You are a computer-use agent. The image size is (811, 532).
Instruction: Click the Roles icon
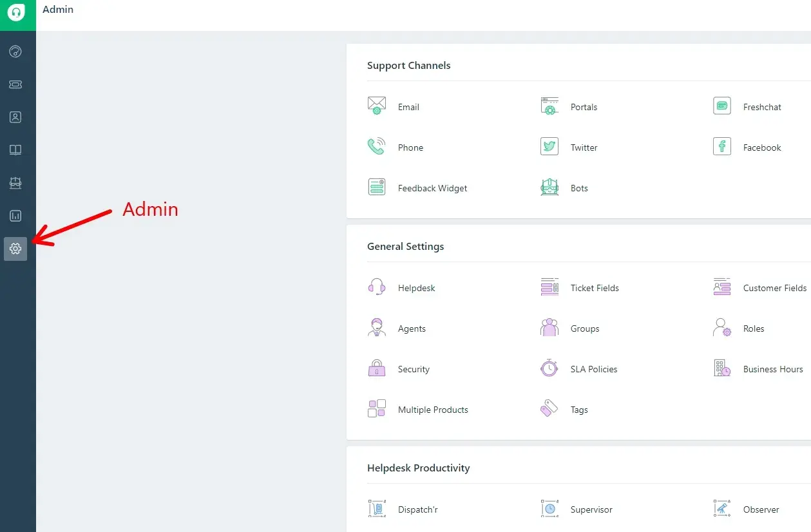click(722, 327)
